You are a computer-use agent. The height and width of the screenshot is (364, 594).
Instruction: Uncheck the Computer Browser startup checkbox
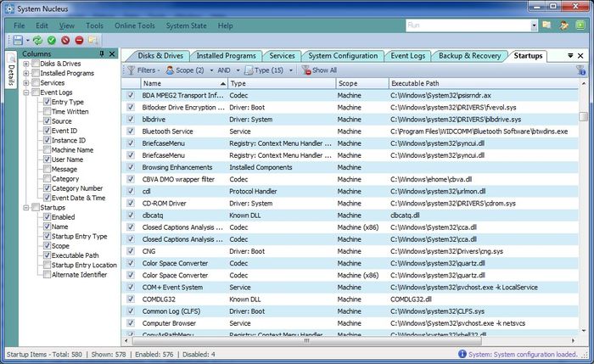tap(131, 323)
